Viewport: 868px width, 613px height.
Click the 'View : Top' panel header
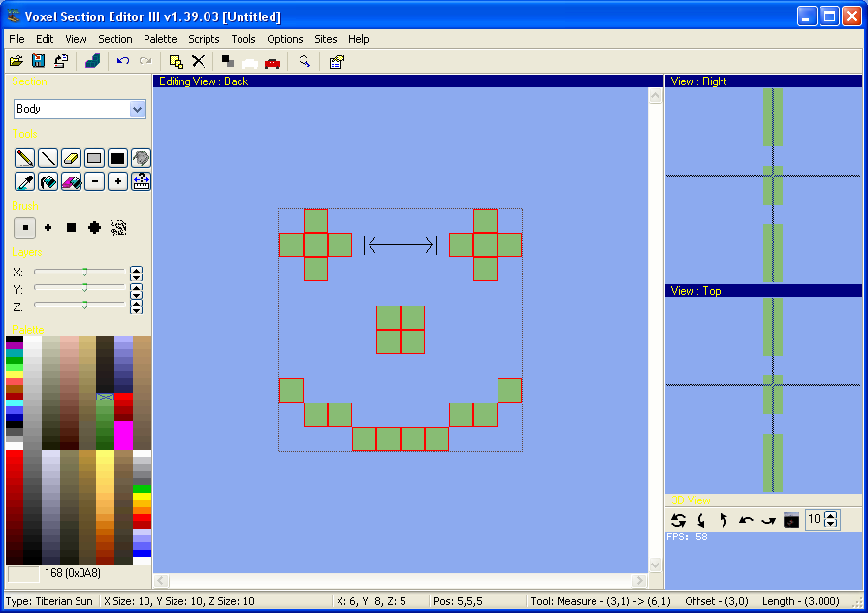(764, 291)
